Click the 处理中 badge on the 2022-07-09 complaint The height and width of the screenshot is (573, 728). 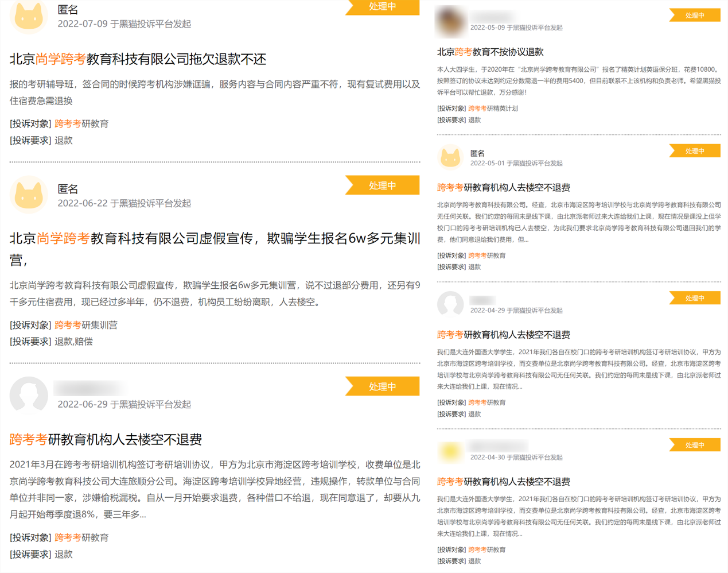(383, 7)
